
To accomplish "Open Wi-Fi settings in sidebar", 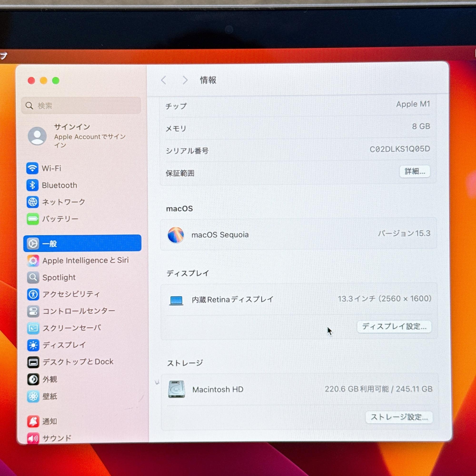I will pos(51,168).
